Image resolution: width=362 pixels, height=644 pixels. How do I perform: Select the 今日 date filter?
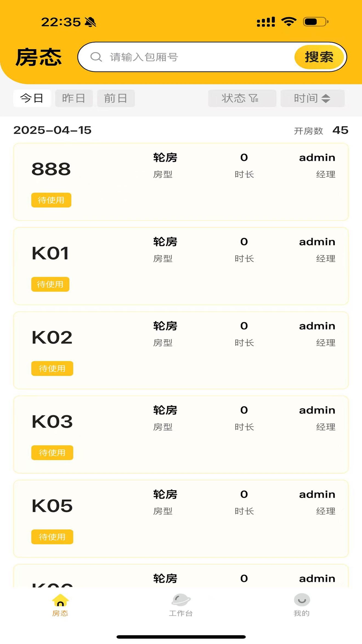tap(32, 98)
